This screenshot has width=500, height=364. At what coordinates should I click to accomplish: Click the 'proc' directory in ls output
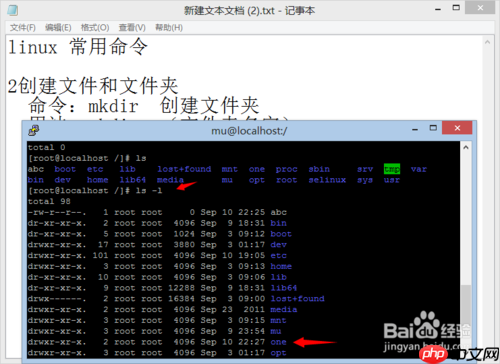286,169
